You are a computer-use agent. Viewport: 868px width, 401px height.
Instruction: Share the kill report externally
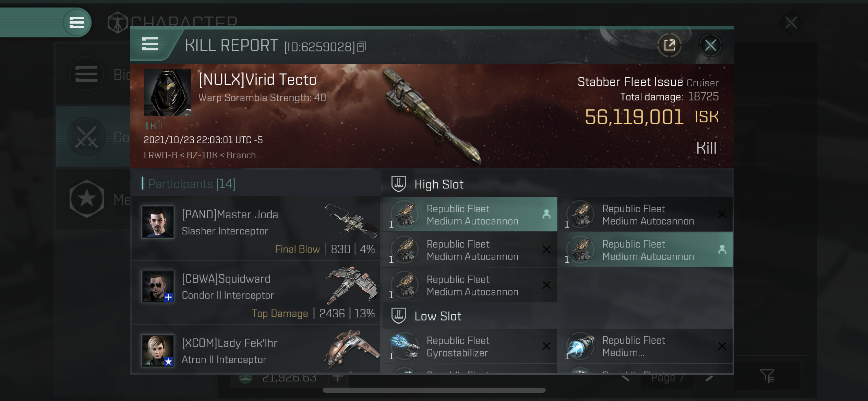click(669, 45)
